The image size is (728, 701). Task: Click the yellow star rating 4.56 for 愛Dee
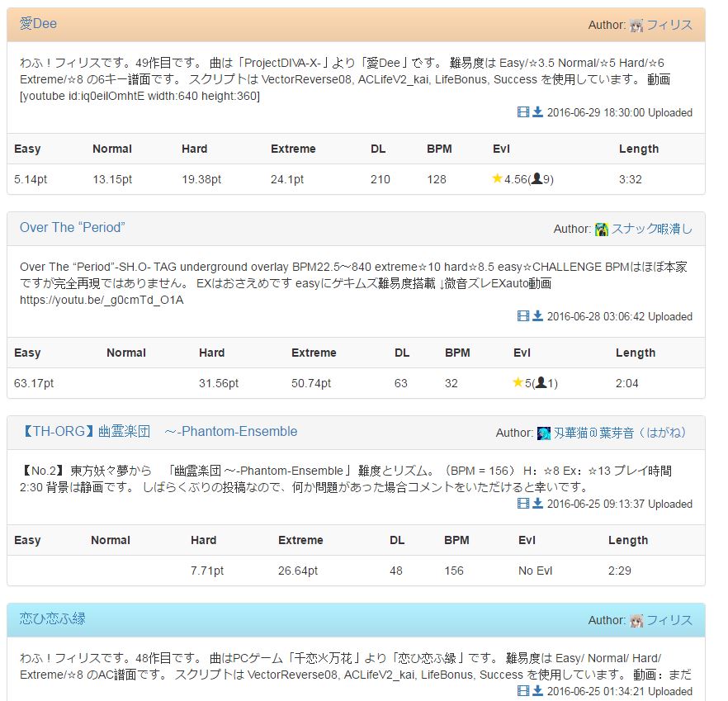point(498,178)
